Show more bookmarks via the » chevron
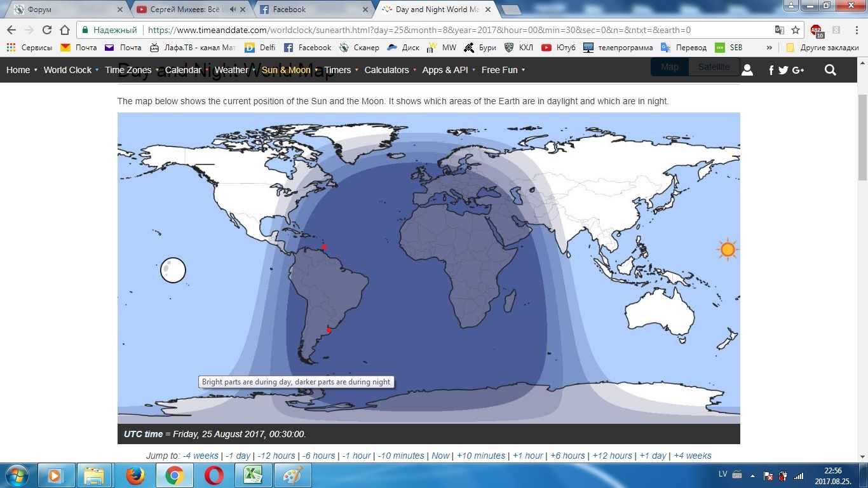 point(769,48)
